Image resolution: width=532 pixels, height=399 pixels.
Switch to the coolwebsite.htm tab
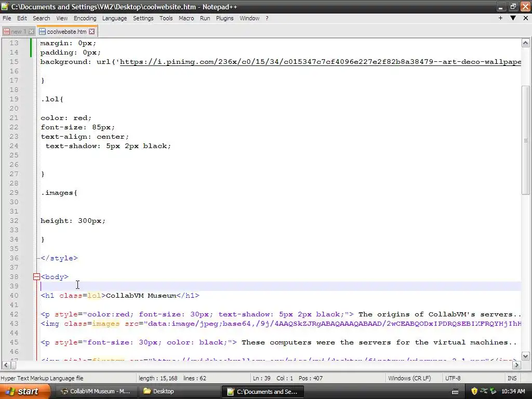[66, 32]
